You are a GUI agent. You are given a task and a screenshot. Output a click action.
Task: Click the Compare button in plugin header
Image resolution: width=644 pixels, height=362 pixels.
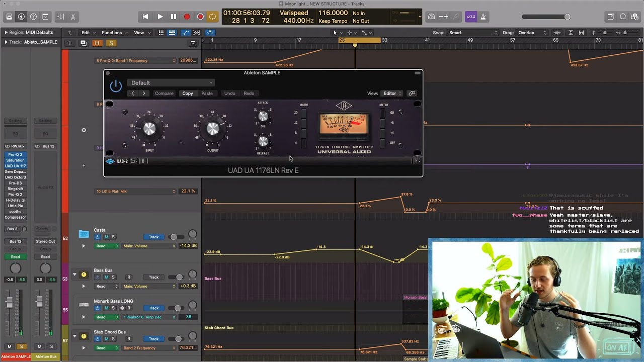pos(164,94)
